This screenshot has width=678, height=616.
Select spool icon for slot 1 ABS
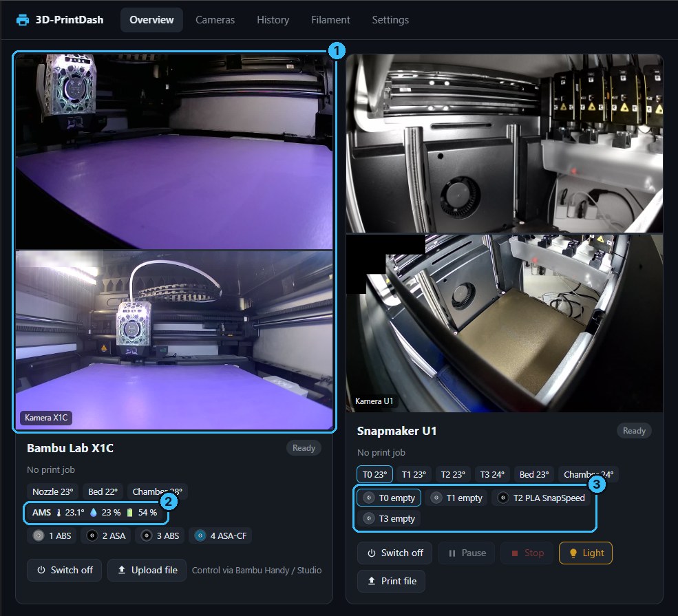[39, 535]
